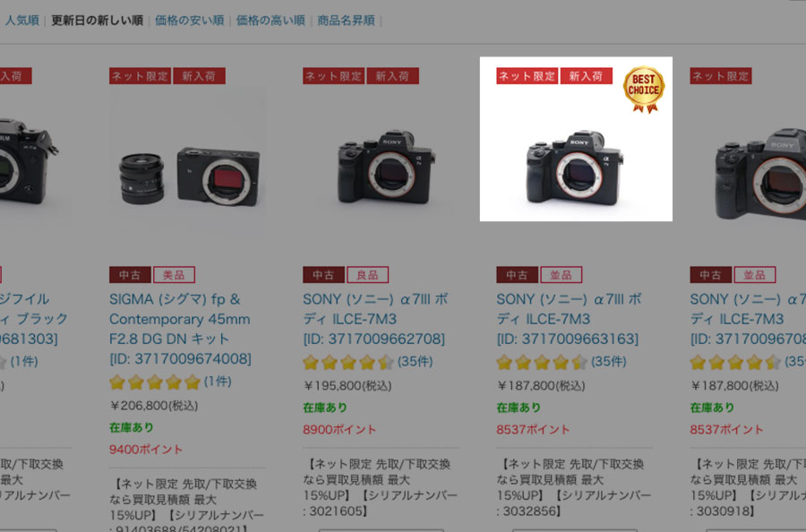
Task: Sort by 人気順 popularity
Action: tap(22, 21)
